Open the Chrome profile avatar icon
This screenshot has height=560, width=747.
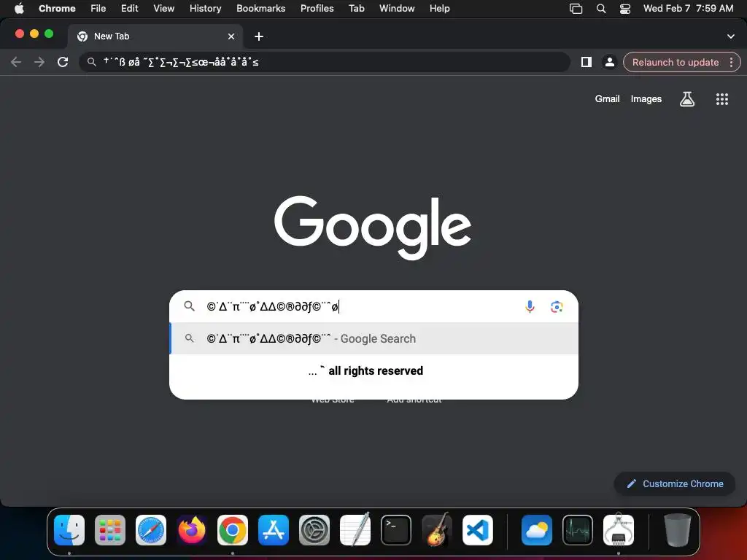[609, 62]
